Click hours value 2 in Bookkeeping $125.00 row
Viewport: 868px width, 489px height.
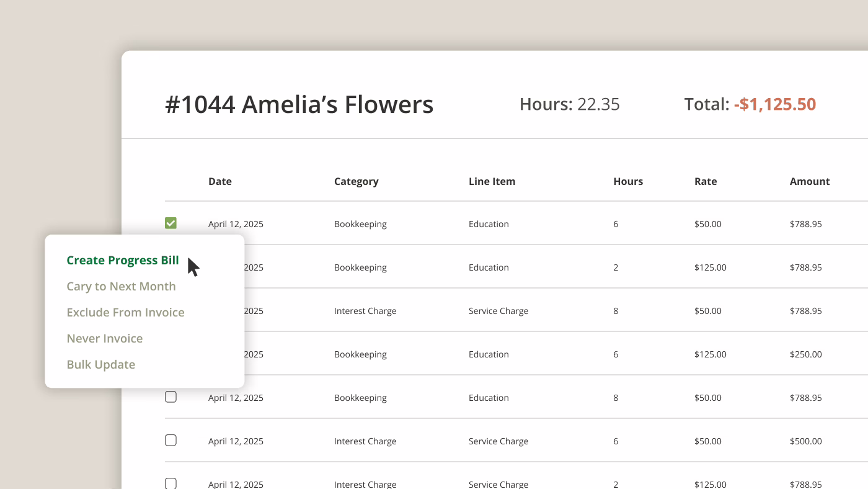pos(616,267)
